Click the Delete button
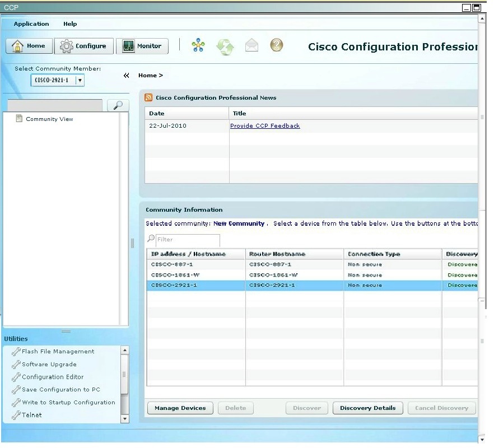The image size is (494, 448). (236, 408)
